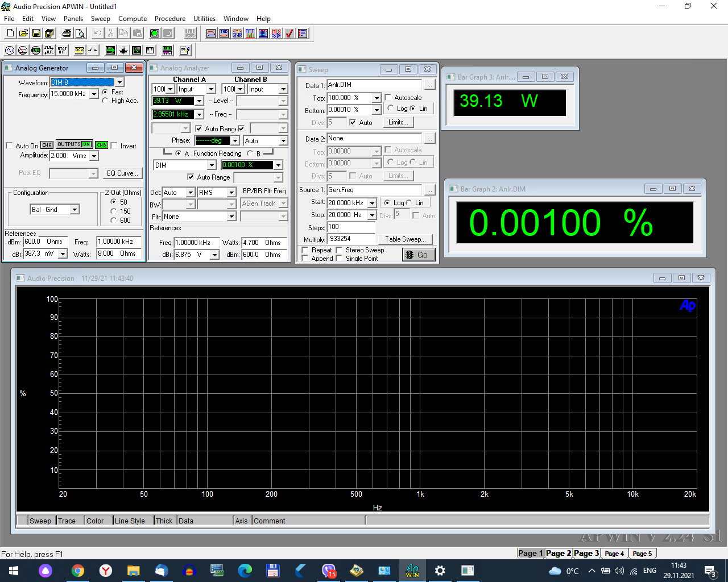Select the 150 ohm Z-Out radio button
The height and width of the screenshot is (582, 728).
point(113,211)
